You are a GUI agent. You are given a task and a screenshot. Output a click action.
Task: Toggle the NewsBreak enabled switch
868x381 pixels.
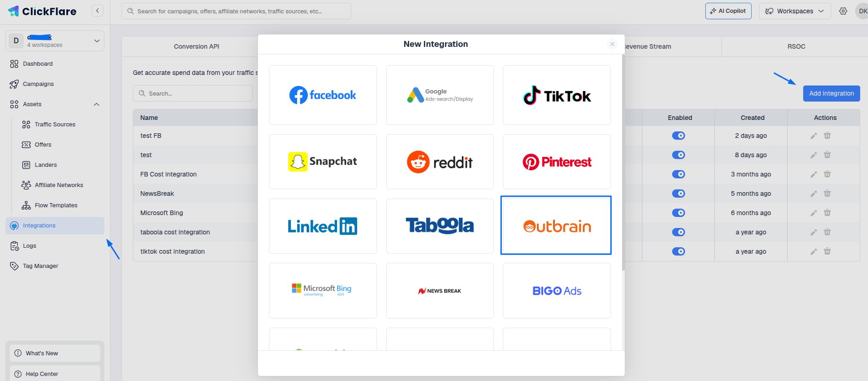tap(679, 193)
